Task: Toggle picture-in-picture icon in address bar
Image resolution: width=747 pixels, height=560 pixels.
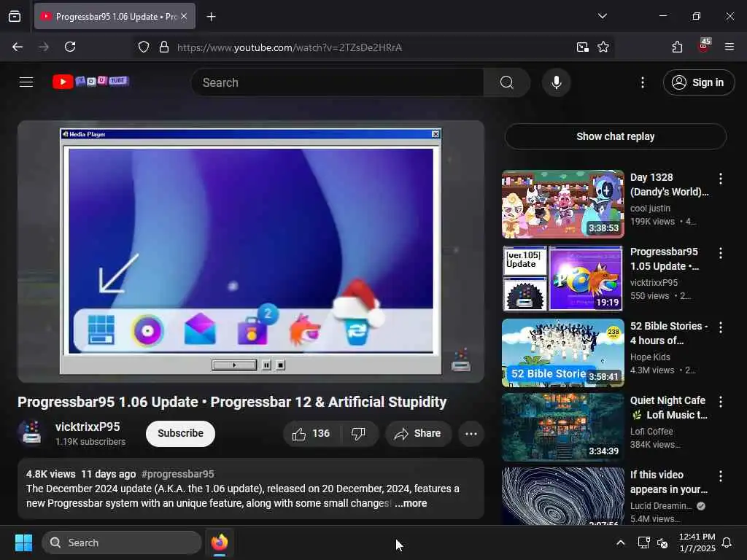Action: (583, 47)
